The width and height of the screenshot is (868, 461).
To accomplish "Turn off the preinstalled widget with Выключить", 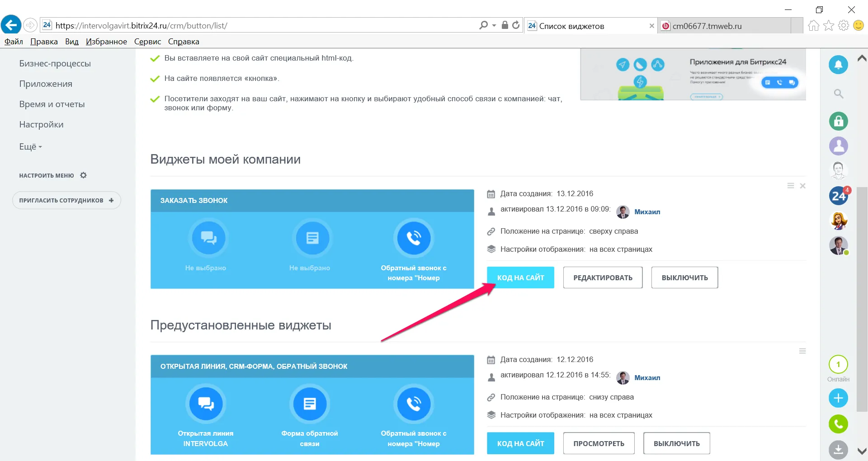I will tap(676, 443).
